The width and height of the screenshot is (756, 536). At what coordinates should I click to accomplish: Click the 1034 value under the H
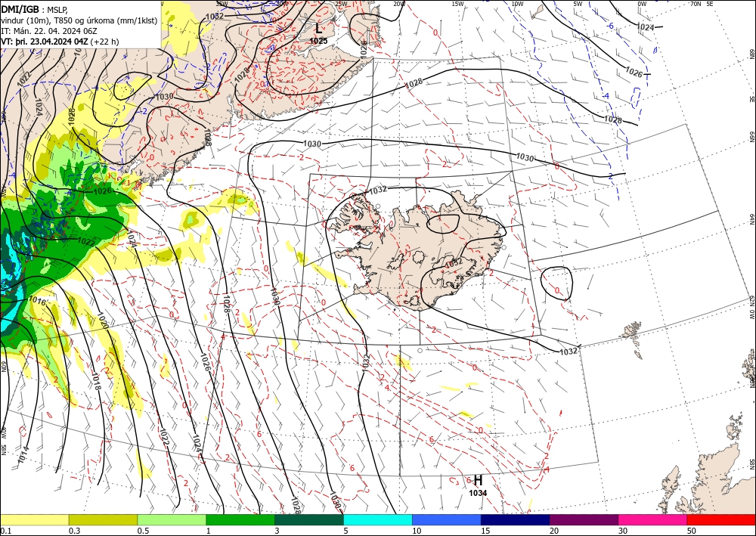coord(478,493)
